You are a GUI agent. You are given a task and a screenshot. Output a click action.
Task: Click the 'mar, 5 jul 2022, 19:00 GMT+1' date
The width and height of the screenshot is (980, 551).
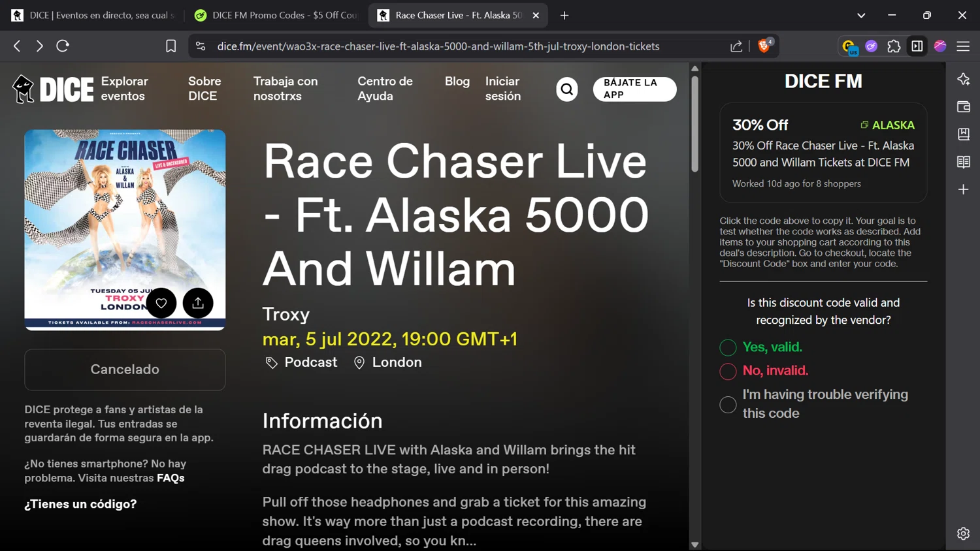coord(390,339)
